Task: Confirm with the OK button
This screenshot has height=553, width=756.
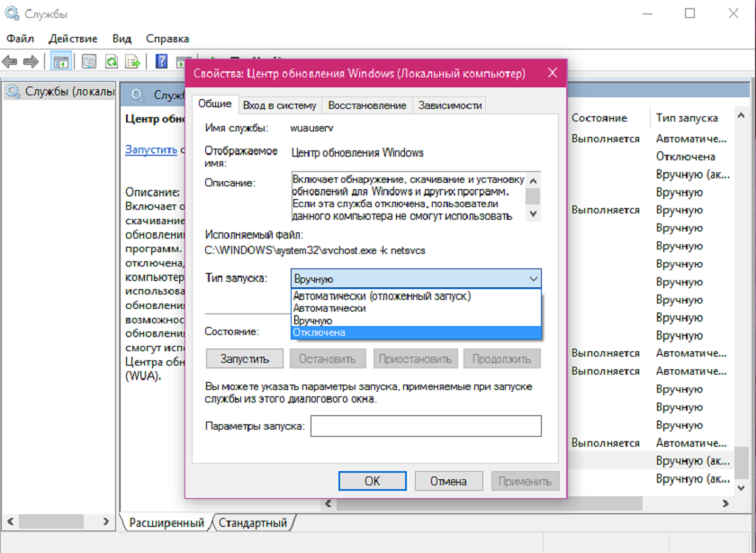Action: point(373,481)
